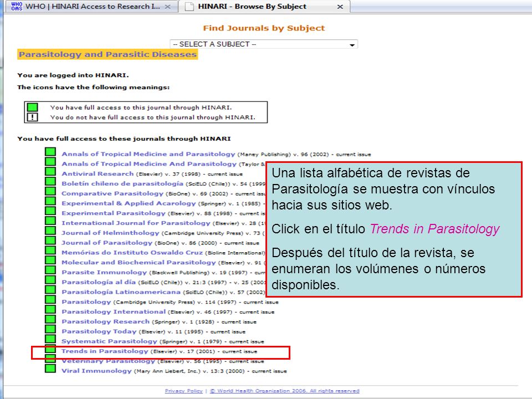The height and width of the screenshot is (399, 532).
Task: Click the Parasitology and Parasitic Diseases heading
Action: coord(108,55)
